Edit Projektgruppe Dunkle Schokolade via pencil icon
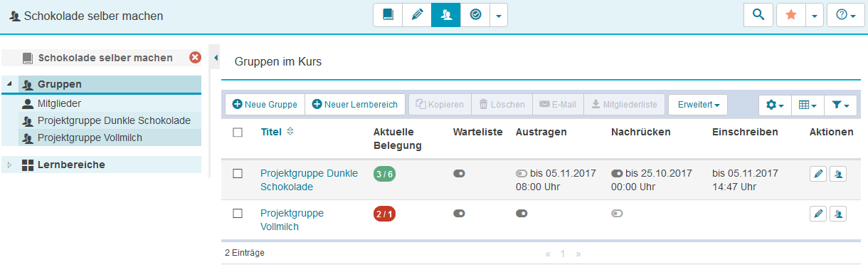The height and width of the screenshot is (270, 868). 818,174
